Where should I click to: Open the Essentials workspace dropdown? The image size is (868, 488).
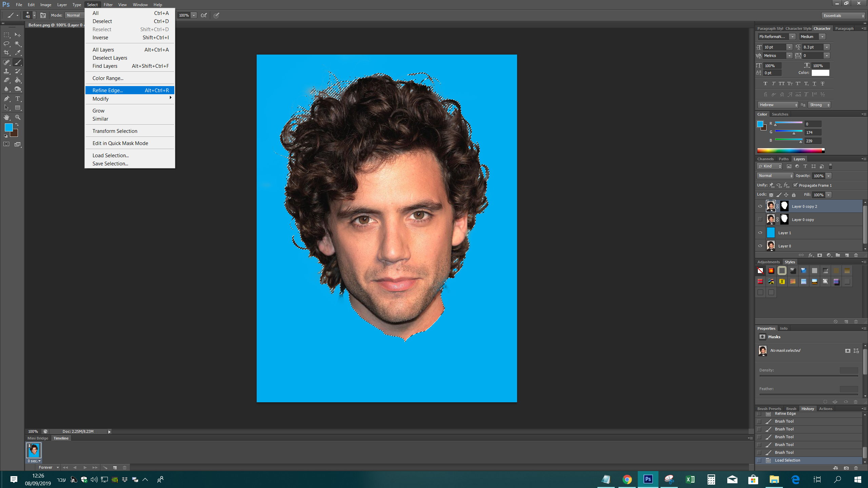[x=843, y=16]
